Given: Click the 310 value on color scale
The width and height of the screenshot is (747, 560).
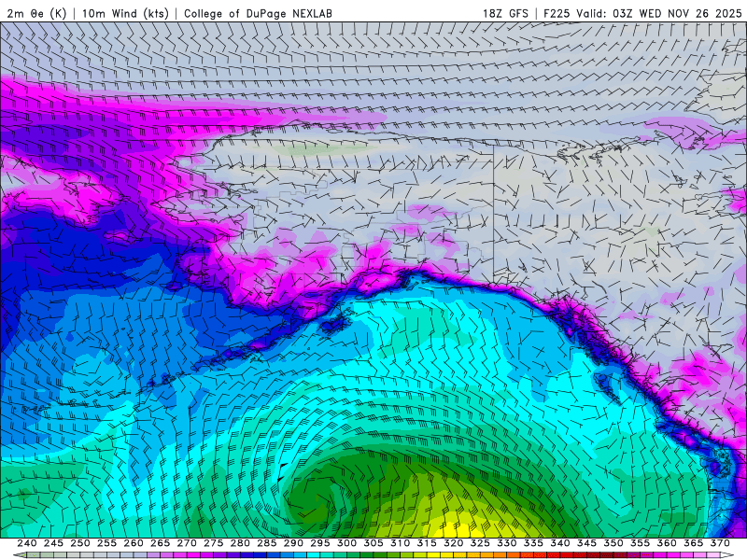Looking at the screenshot, I should (x=401, y=543).
